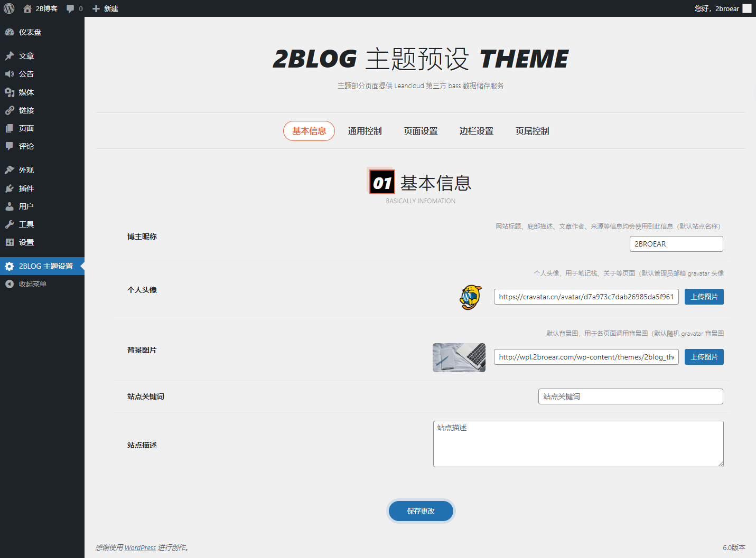Click the 收起菜单 label
This screenshot has height=558, width=756.
coord(33,284)
